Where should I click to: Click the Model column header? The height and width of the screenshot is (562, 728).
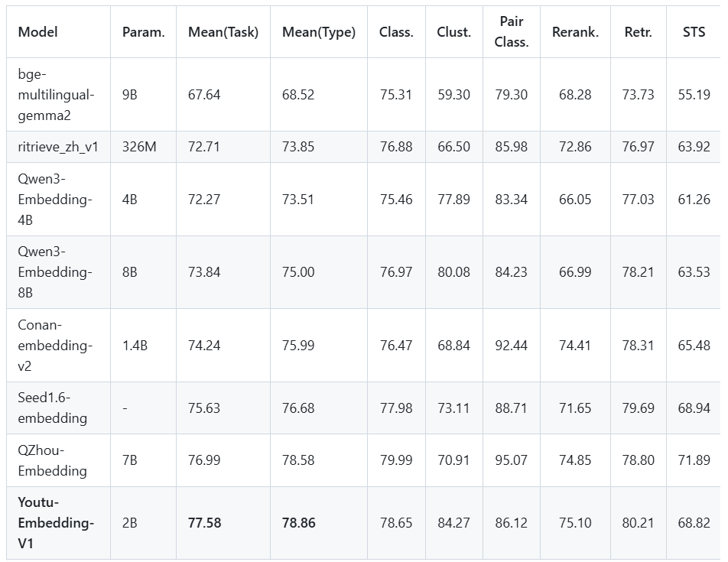tap(38, 32)
